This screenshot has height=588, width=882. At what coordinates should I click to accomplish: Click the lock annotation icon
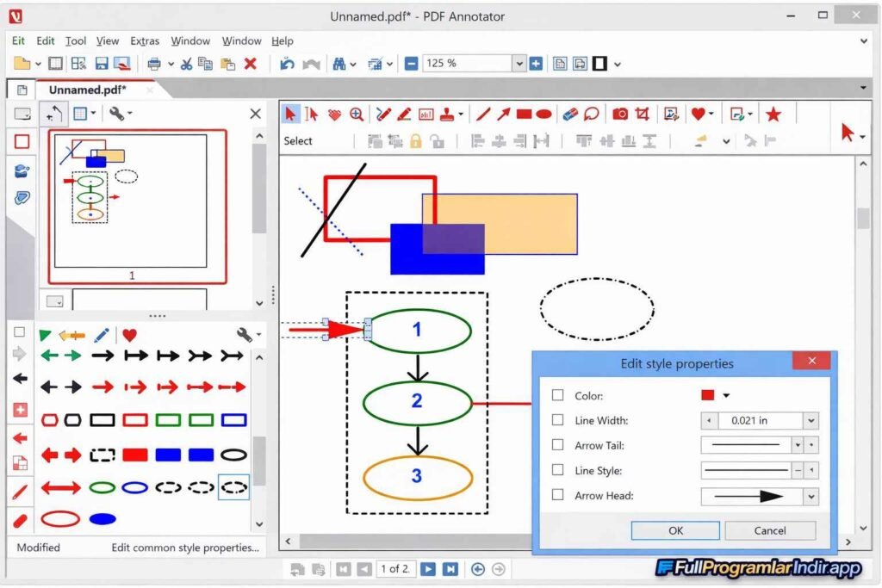(x=417, y=139)
